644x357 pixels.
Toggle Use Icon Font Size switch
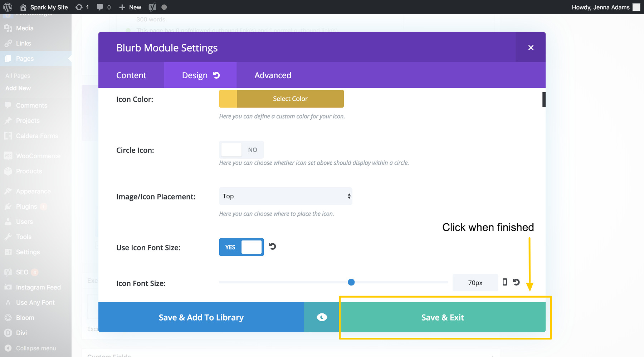pyautogui.click(x=241, y=247)
